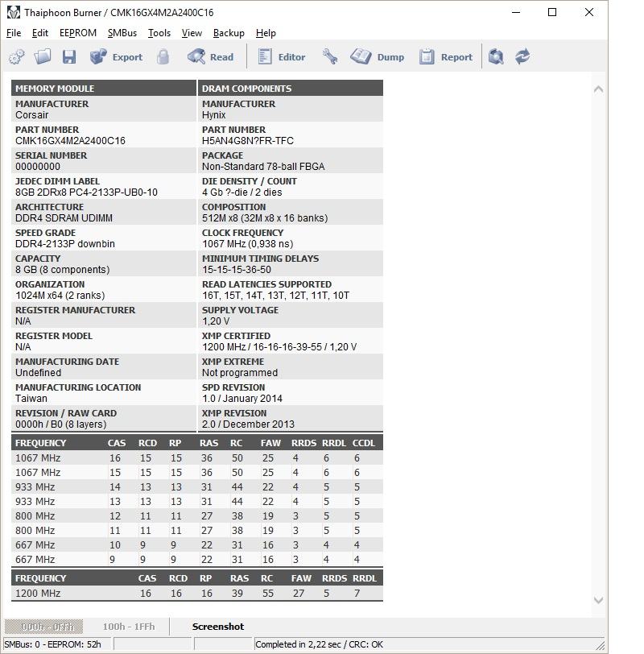Viewport: 644px width, 654px height.
Task: Click the DRAM COMPONENTS section header
Action: (290, 89)
